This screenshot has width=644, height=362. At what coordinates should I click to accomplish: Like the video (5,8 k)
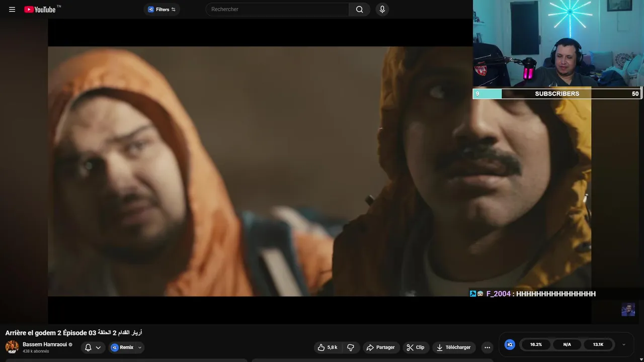point(328,347)
